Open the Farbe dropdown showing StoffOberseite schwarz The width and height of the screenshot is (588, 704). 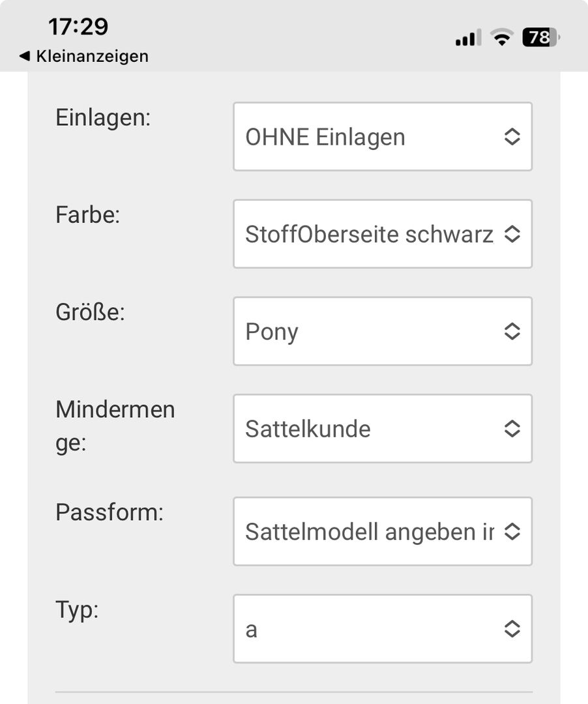382,234
